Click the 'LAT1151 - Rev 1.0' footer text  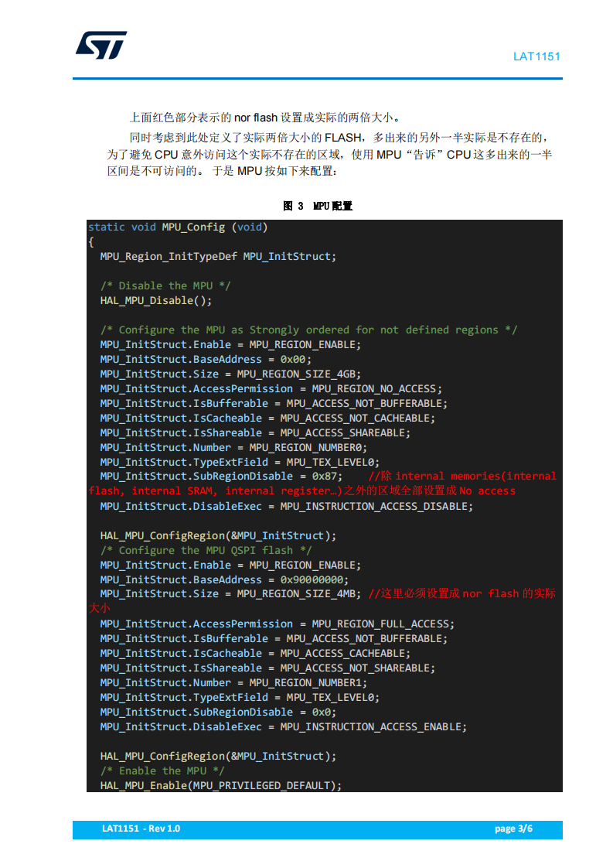(141, 829)
